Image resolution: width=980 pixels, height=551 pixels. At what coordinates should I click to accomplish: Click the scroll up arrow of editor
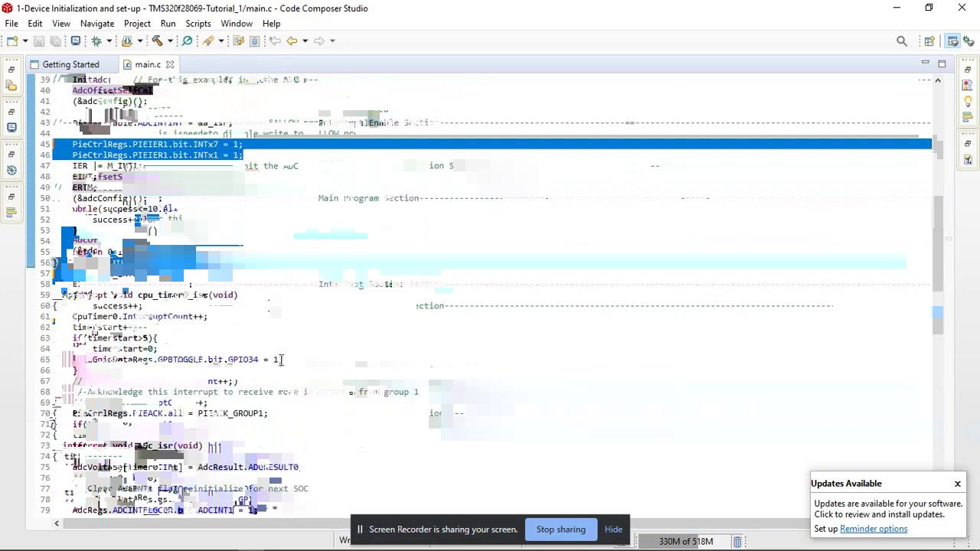(938, 80)
